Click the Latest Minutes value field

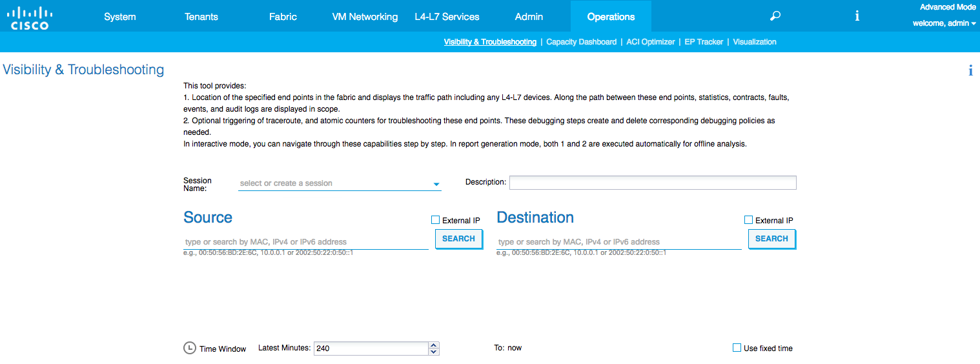tap(371, 349)
